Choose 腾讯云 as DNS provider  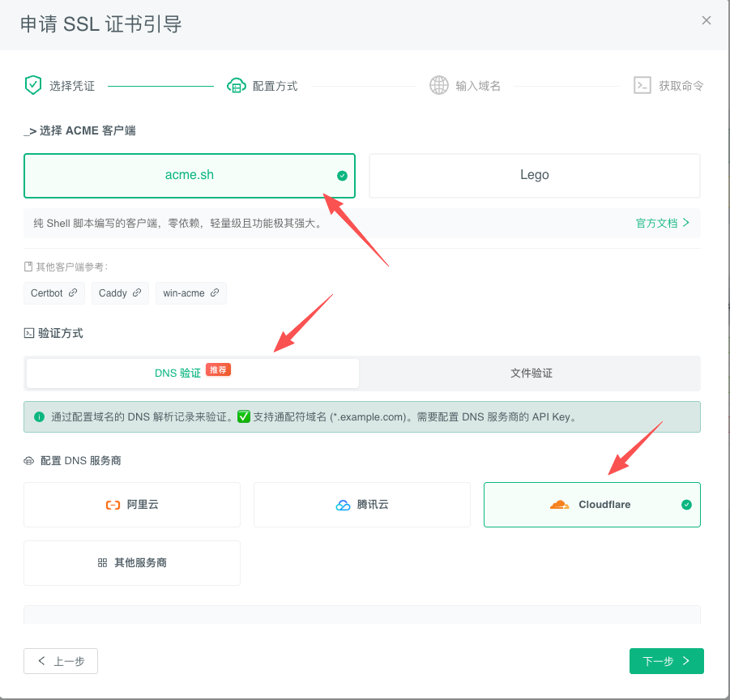[362, 505]
